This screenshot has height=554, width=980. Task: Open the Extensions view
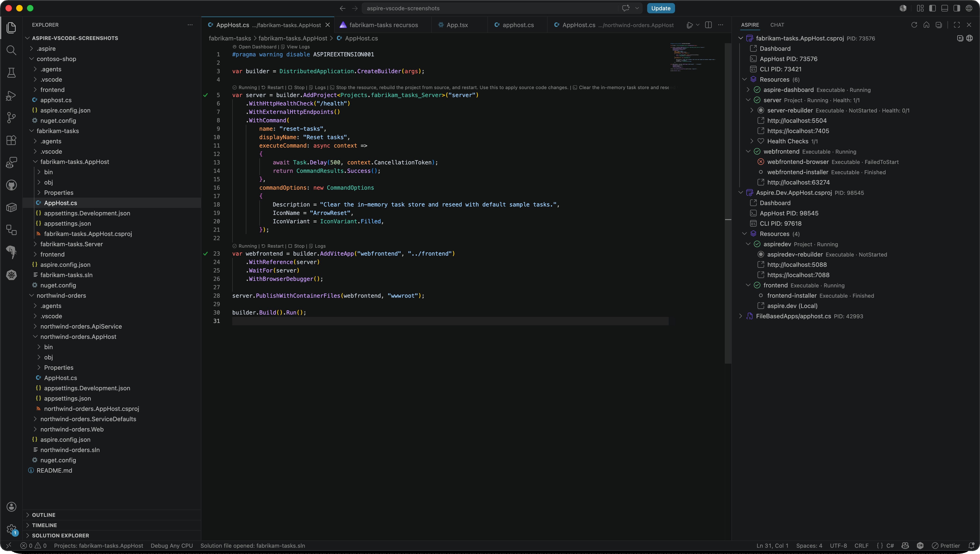(x=11, y=140)
